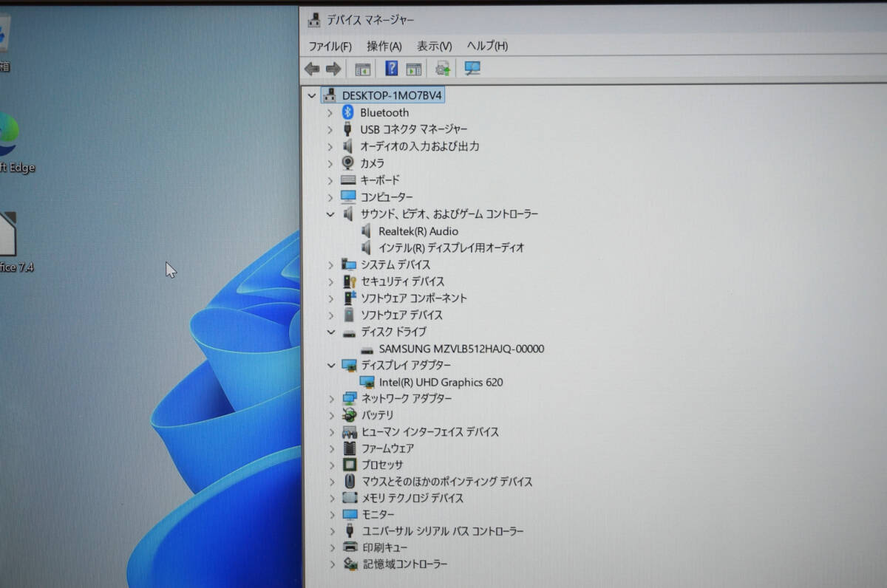Select the Realtek(R) Audio device
This screenshot has height=588, width=887.
coord(418,231)
